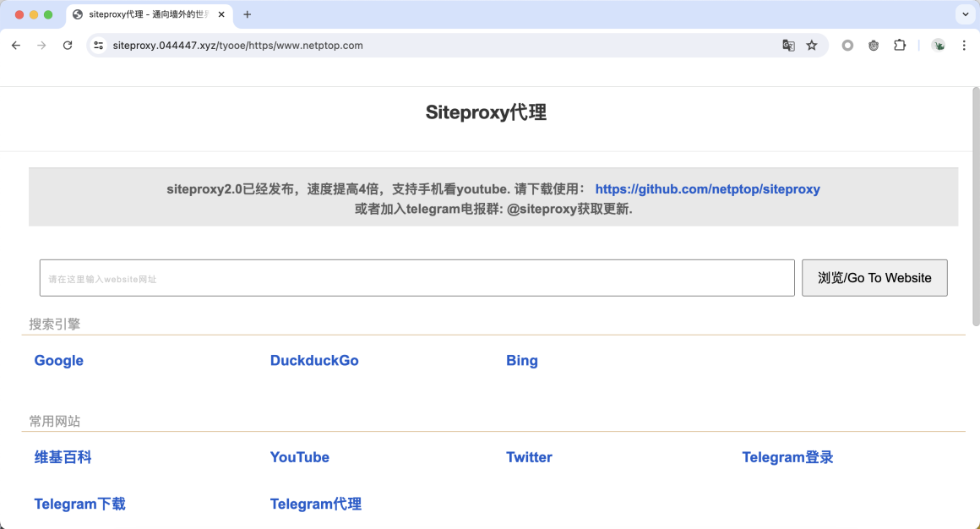Open the extensions puzzle-piece icon
980x529 pixels.
tap(900, 45)
